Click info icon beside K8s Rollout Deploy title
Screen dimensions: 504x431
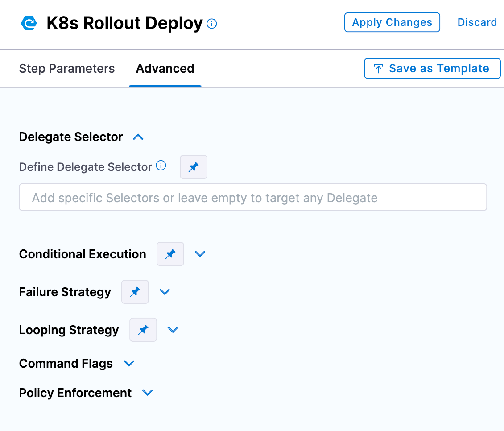(212, 24)
